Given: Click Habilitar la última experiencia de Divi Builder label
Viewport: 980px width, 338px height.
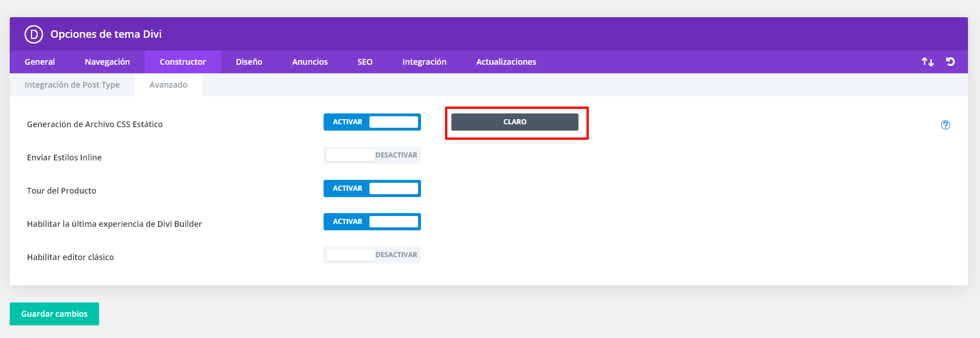Looking at the screenshot, I should pos(115,224).
